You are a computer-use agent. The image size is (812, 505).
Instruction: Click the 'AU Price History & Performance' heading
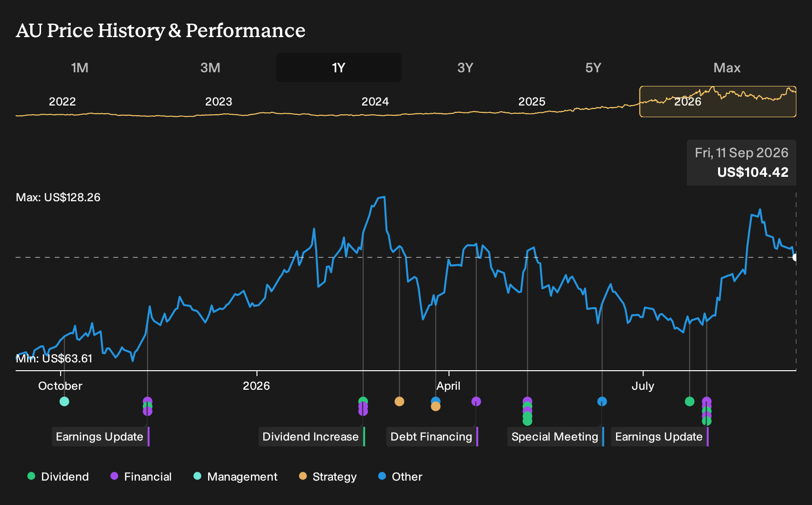(161, 30)
